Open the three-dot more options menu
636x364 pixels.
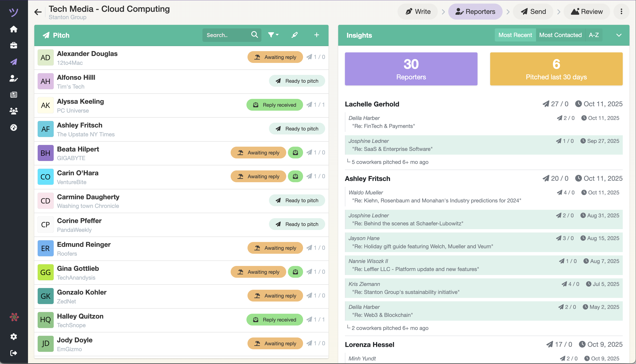[621, 12]
